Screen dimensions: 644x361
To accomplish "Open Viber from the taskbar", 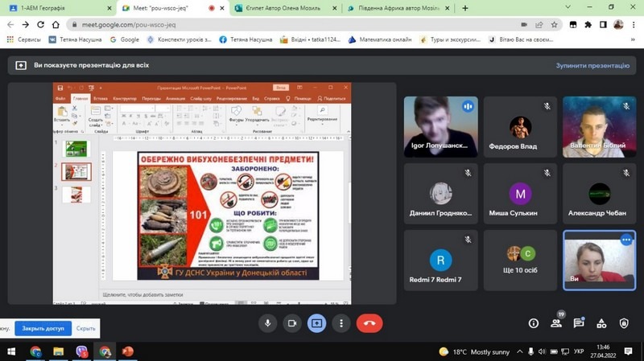I will (x=82, y=351).
